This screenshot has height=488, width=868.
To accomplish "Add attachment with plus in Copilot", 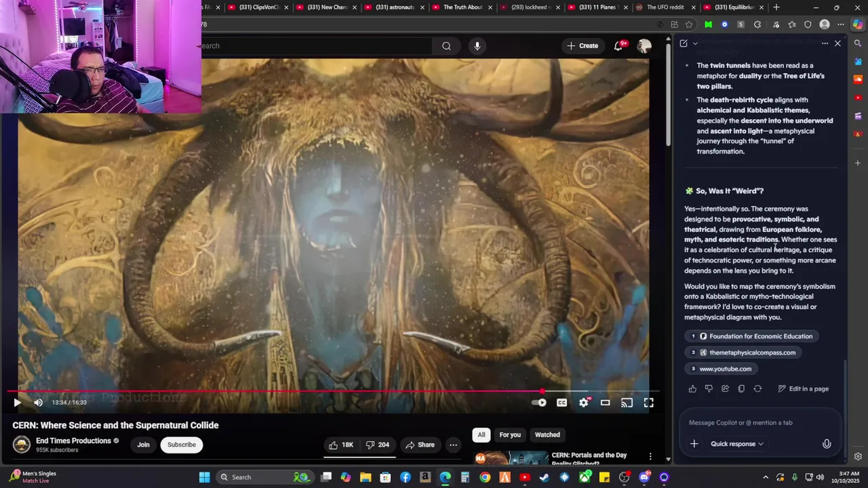I will tap(694, 444).
